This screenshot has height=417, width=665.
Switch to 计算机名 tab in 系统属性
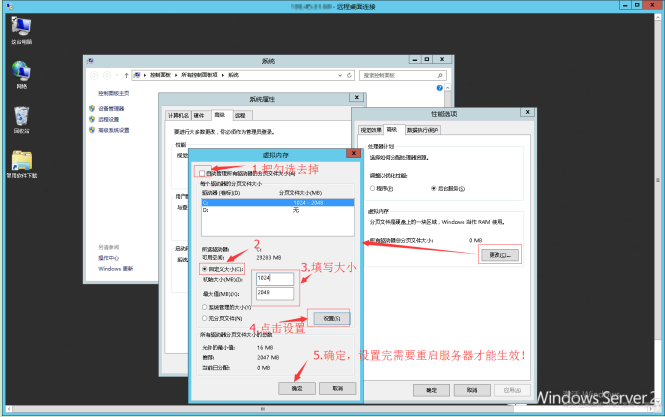(178, 116)
